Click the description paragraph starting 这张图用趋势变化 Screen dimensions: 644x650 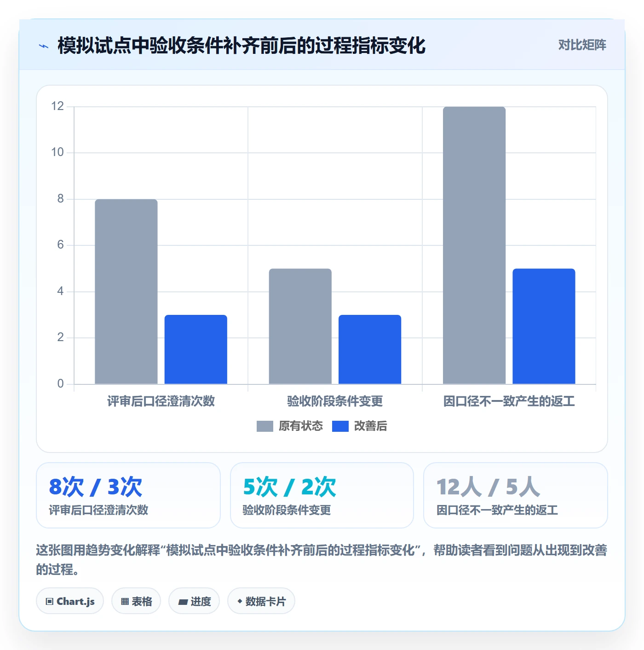click(x=322, y=559)
